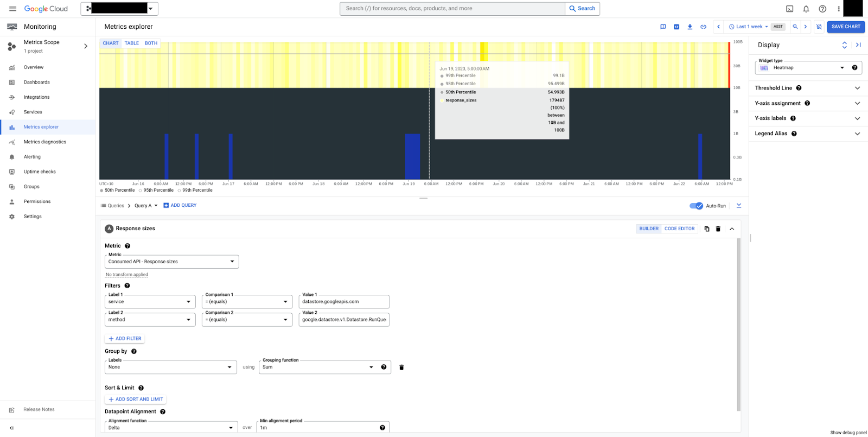The width and height of the screenshot is (868, 437).
Task: Delete the Response sizes query
Action: pos(718,229)
